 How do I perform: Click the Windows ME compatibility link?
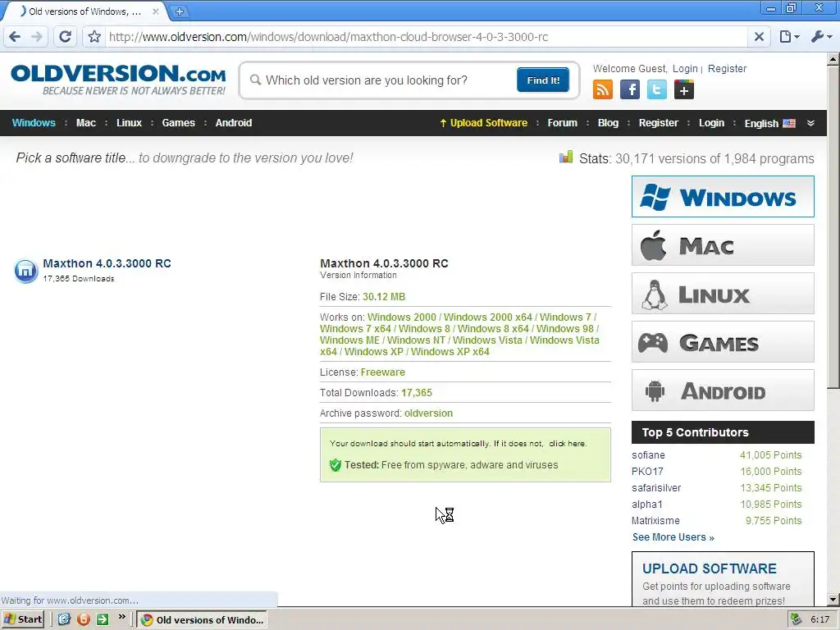349,340
